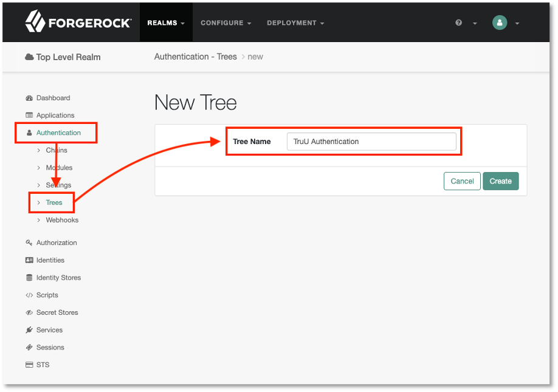Open Identity Stores section

[x=58, y=278]
